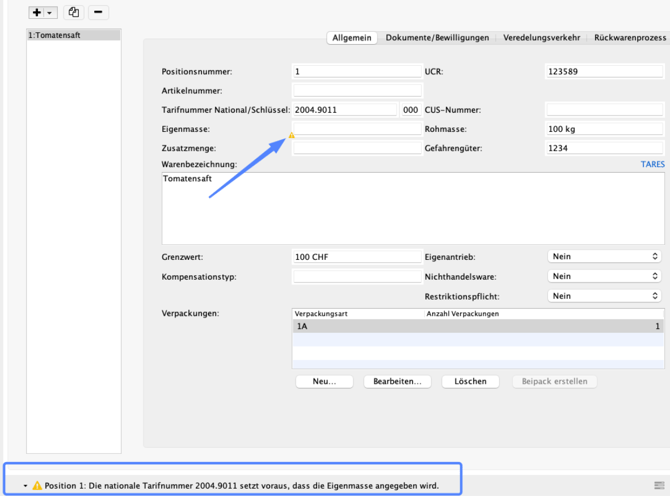The image size is (670, 496).
Task: Select 1:Tomatensaft in the position list
Action: [x=73, y=35]
